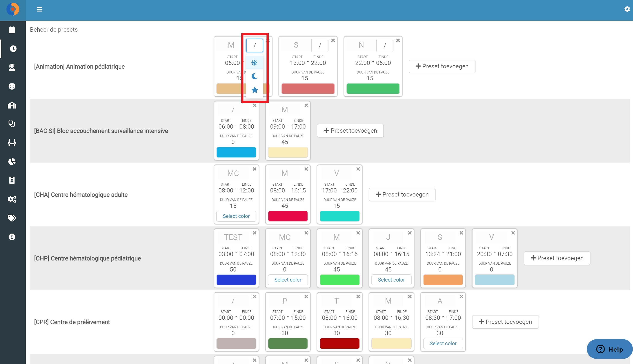Remove CPR A preset
Screen dimensions: 633x364
(461, 296)
